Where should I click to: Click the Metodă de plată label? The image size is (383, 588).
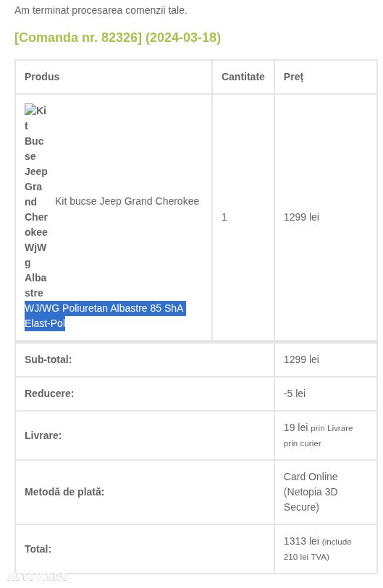(64, 492)
